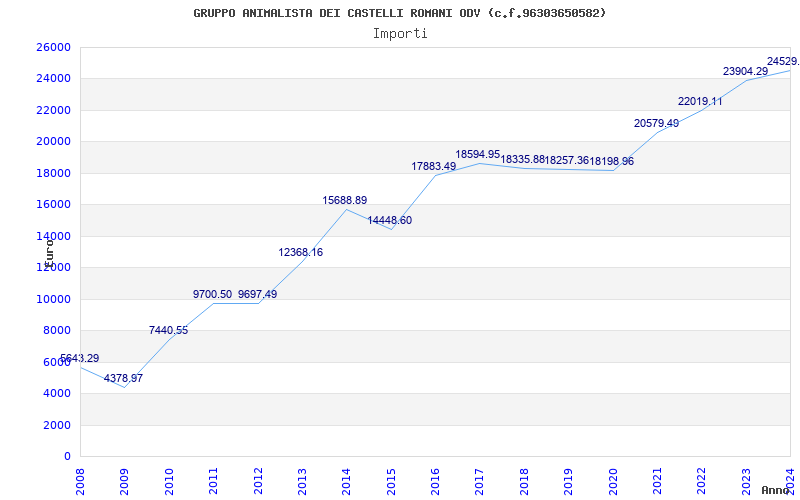The height and width of the screenshot is (500, 800).
Task: Select the 18198.96 data label
Action: (x=612, y=162)
